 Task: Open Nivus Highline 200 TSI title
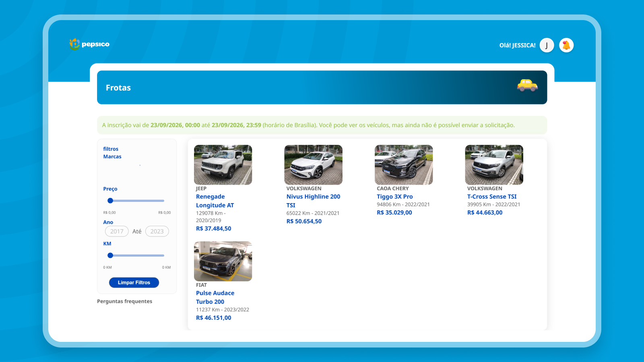[x=313, y=201]
